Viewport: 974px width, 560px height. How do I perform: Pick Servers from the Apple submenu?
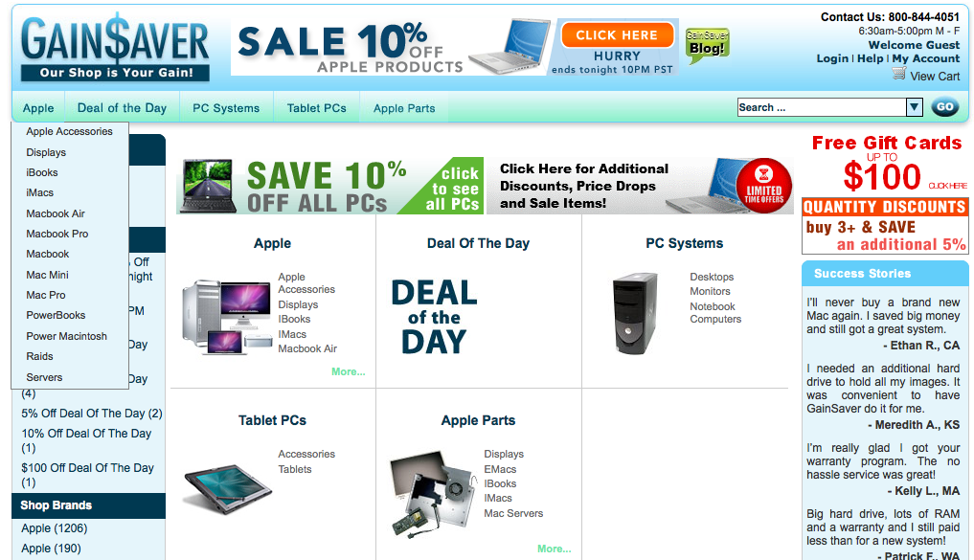coord(44,377)
